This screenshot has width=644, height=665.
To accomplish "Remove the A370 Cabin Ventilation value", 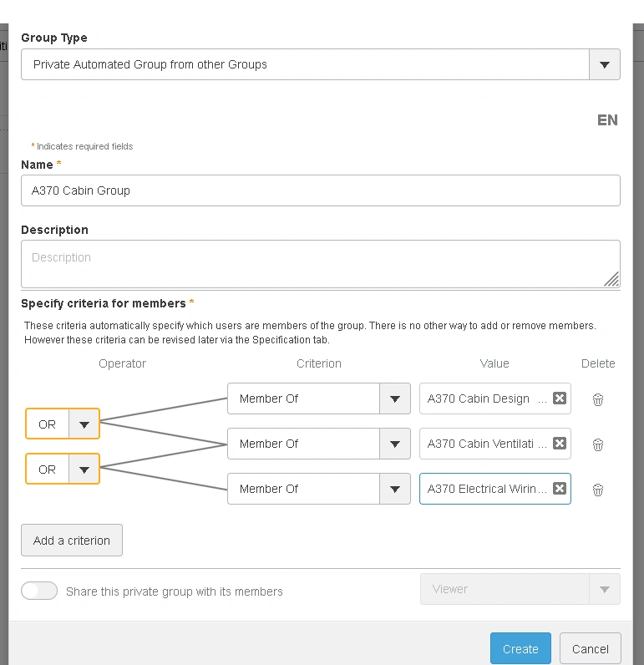I will [x=560, y=444].
